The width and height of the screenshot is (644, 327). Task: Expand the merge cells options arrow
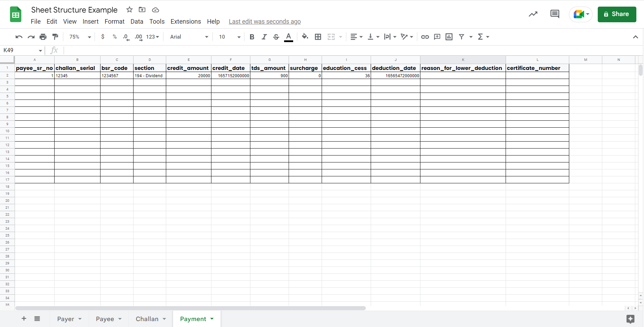(x=340, y=37)
